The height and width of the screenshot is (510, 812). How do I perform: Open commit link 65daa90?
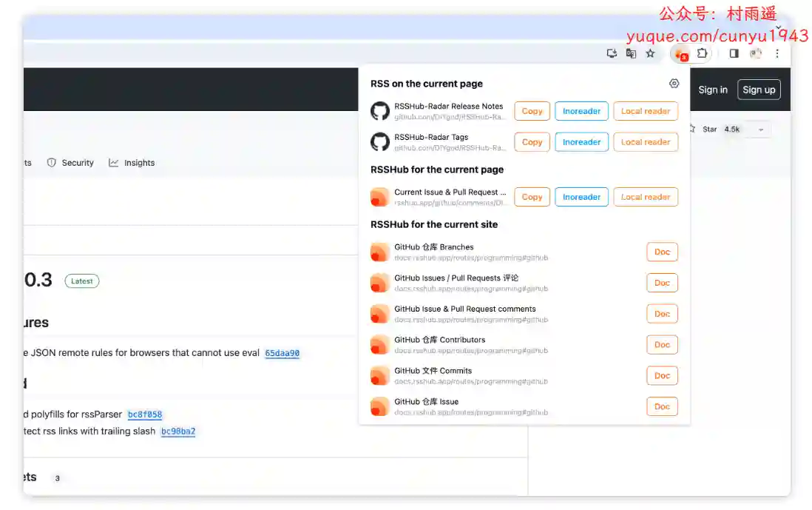pyautogui.click(x=282, y=353)
